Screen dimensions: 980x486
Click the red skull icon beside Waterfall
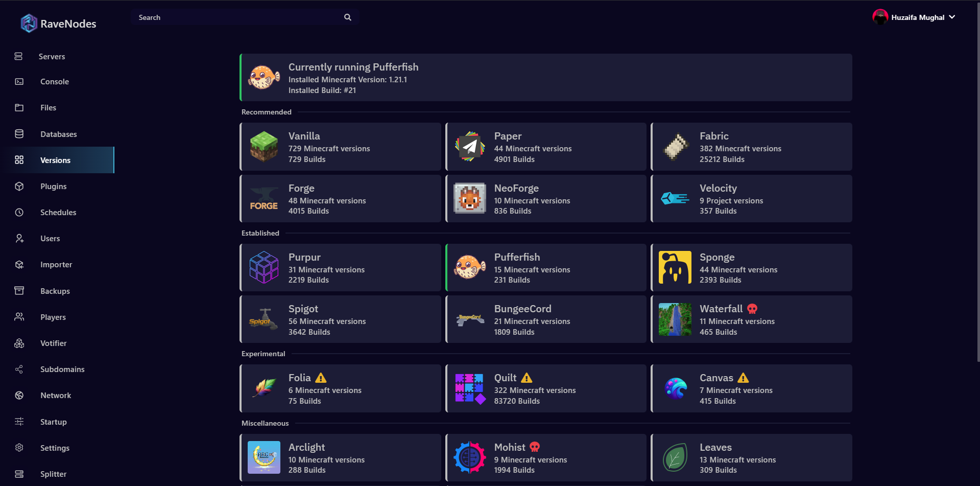(x=752, y=309)
